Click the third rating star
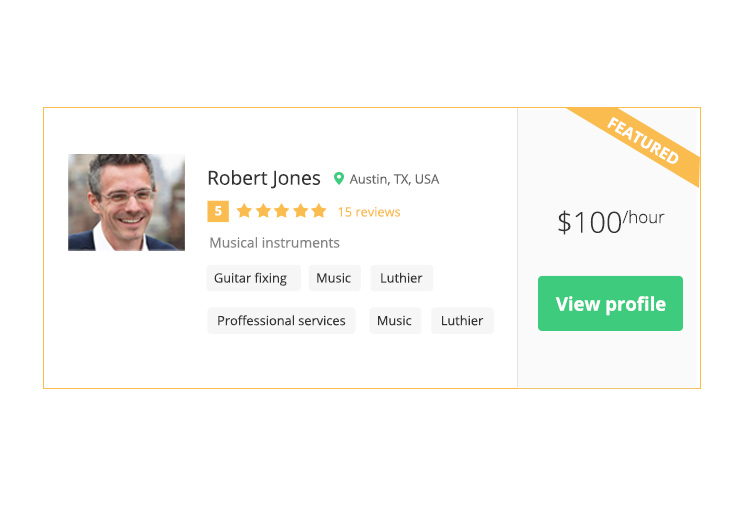 281,211
